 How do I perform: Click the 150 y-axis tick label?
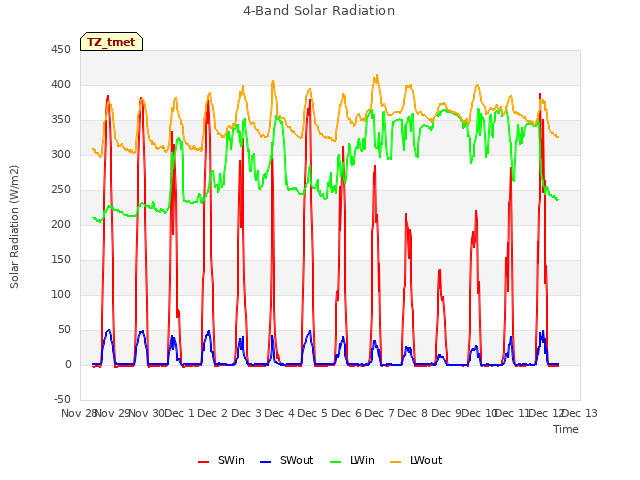pos(61,260)
